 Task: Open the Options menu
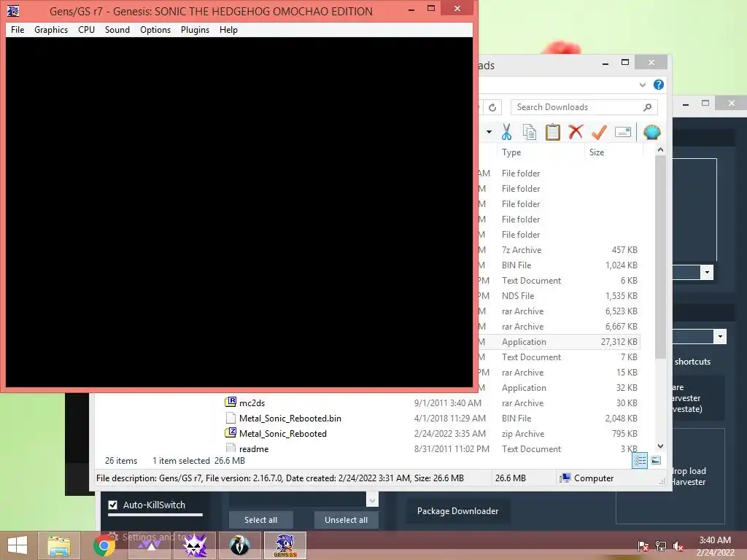(x=155, y=29)
